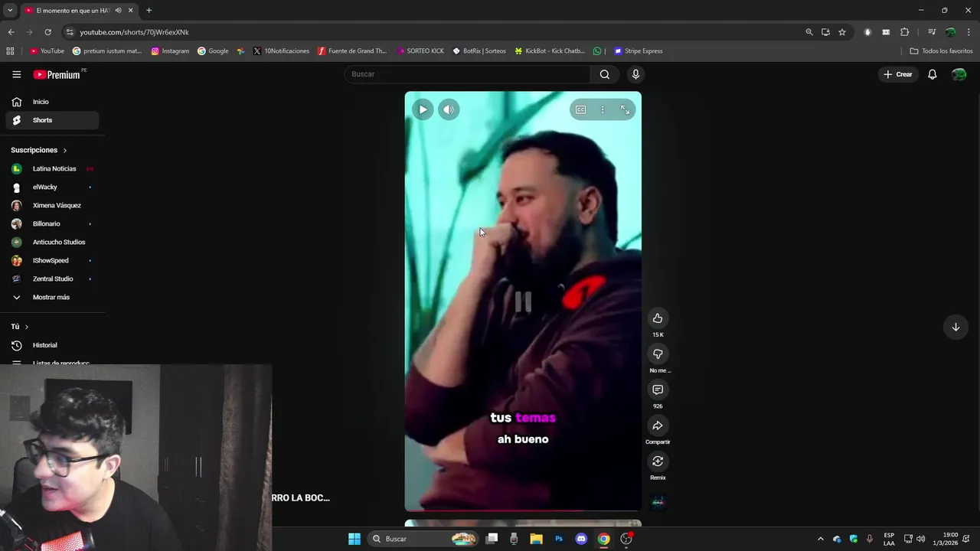
Task: Open the bookmarks apps grid icon
Action: point(10,51)
